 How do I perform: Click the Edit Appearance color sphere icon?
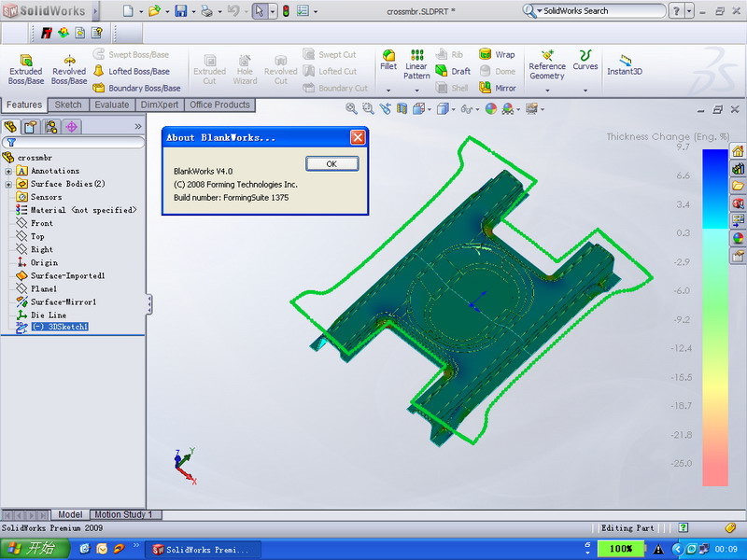point(491,109)
